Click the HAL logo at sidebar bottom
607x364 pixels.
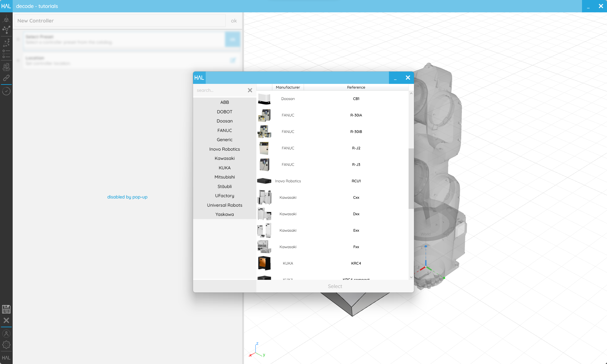(6, 358)
